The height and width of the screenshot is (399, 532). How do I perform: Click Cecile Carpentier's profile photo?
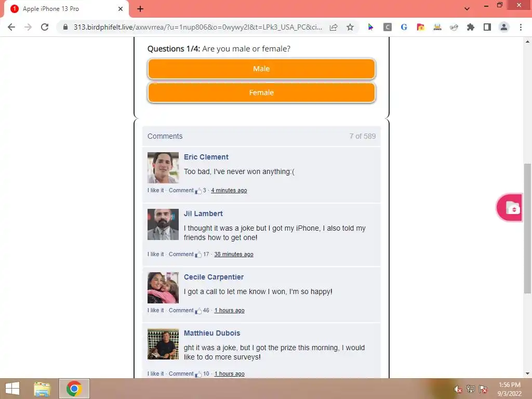[x=163, y=288]
